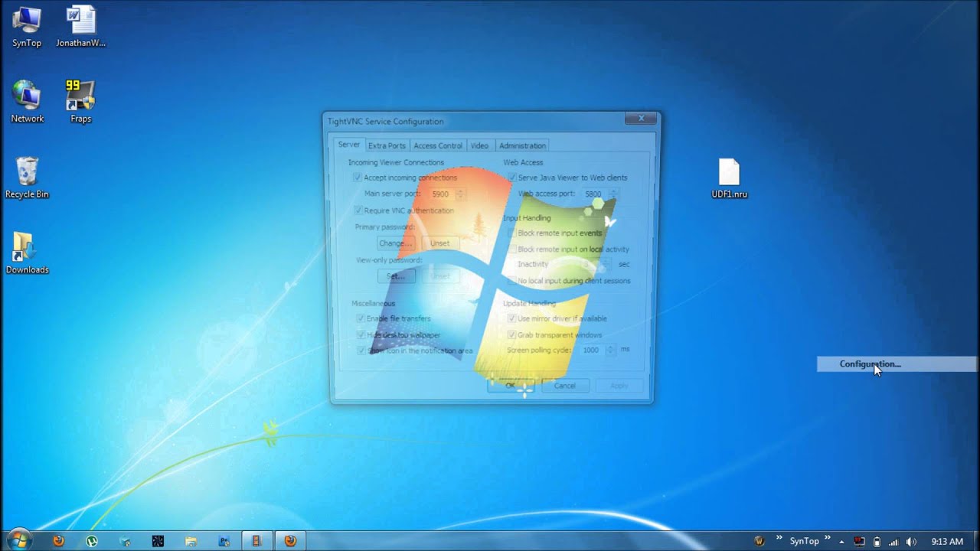Click the TightVNC tray icon near battery

pyautogui.click(x=860, y=542)
